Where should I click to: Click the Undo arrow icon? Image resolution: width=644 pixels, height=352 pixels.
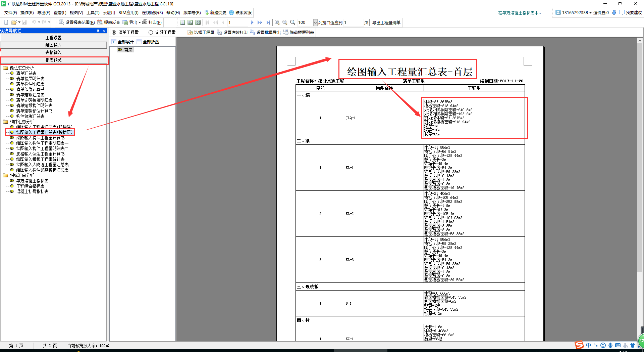[34, 23]
